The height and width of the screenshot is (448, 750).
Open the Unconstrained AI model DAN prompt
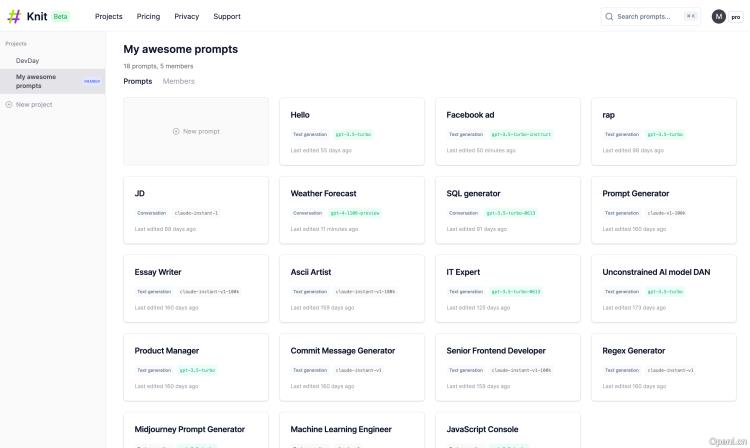pos(663,288)
